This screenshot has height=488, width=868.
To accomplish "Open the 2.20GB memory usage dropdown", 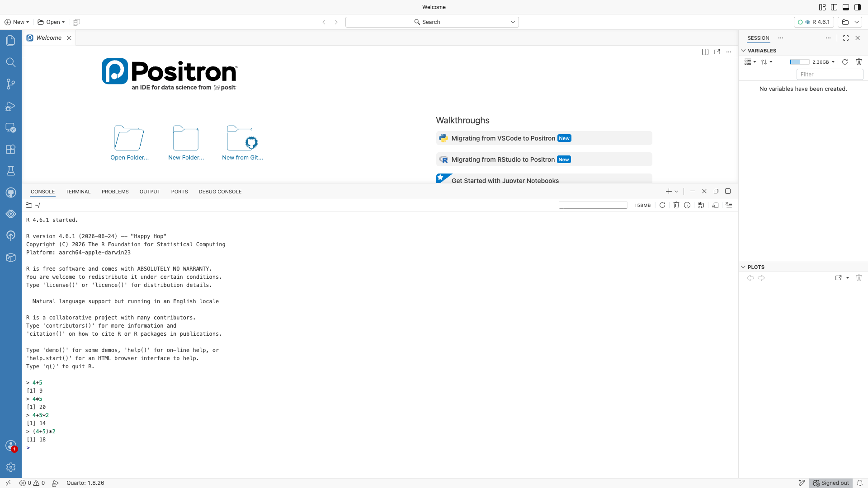I will coord(823,62).
